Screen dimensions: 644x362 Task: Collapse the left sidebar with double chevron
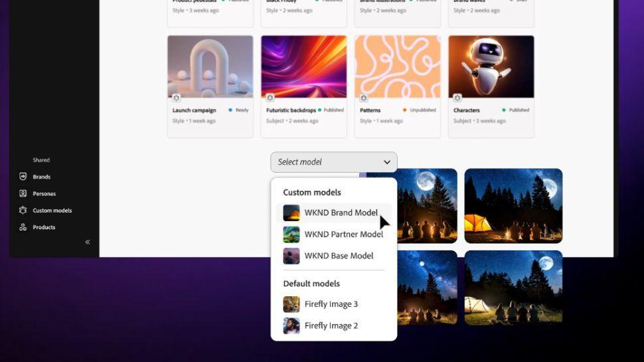pos(88,242)
